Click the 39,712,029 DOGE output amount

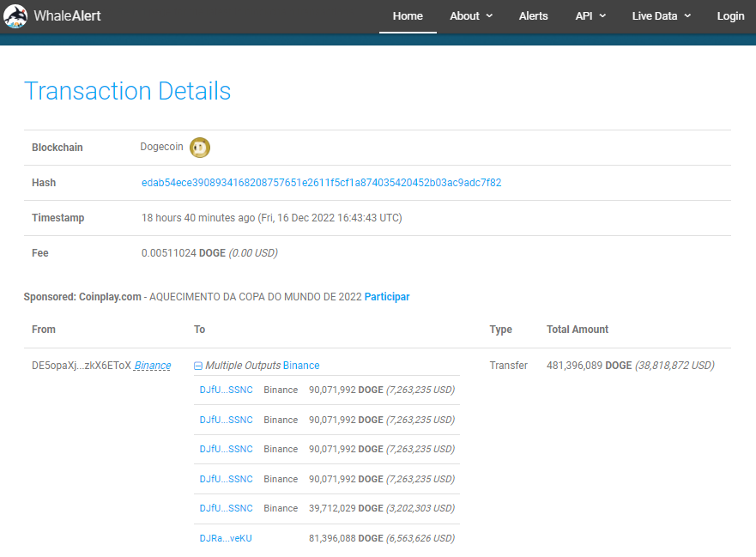[x=346, y=508]
